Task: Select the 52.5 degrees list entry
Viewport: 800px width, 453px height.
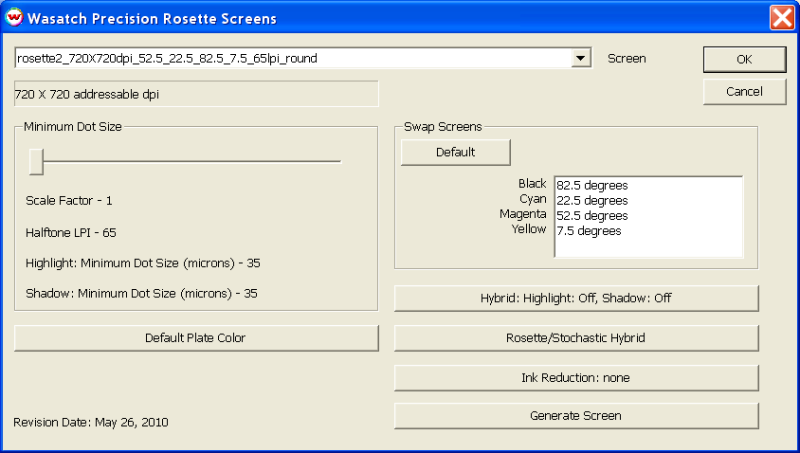Action: pyautogui.click(x=592, y=216)
